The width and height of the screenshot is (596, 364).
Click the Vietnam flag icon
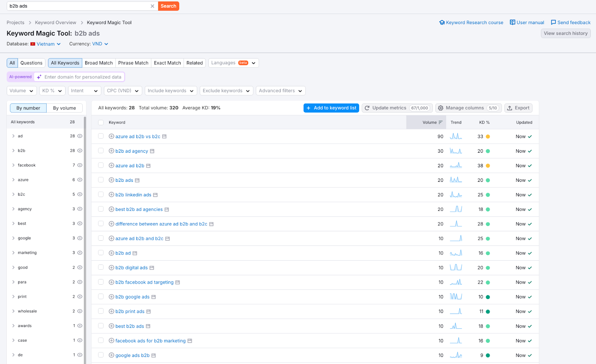[x=33, y=44]
